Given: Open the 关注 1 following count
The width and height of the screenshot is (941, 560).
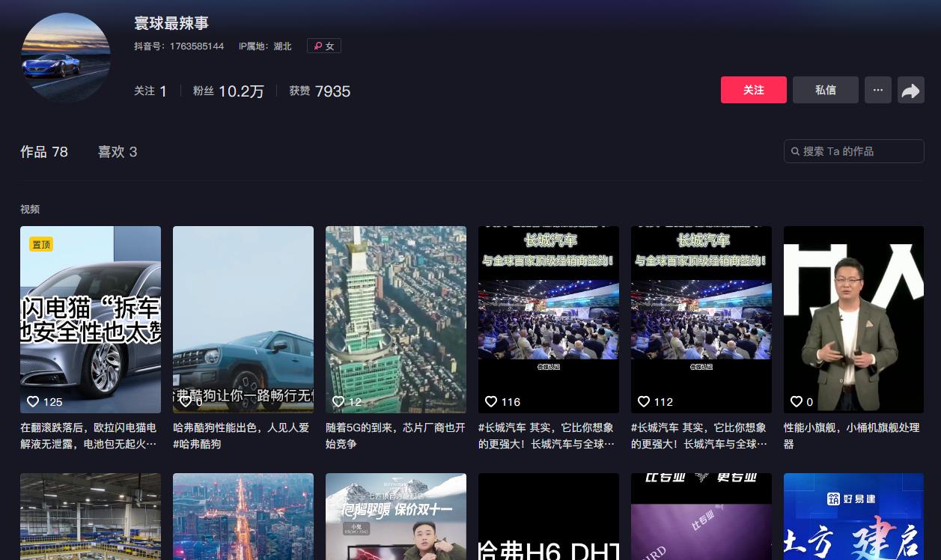Looking at the screenshot, I should click(x=150, y=91).
